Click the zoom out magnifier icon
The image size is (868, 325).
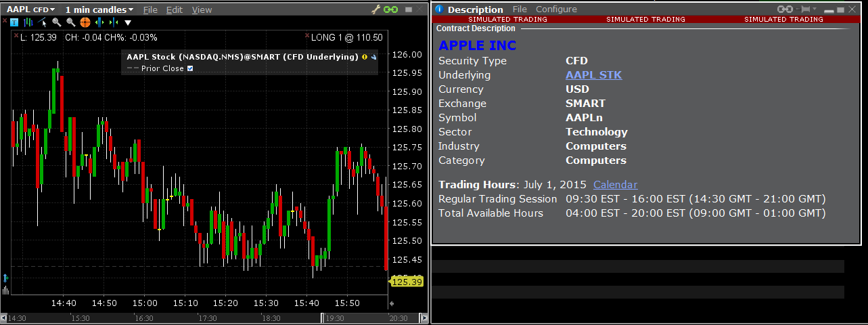coord(71,22)
